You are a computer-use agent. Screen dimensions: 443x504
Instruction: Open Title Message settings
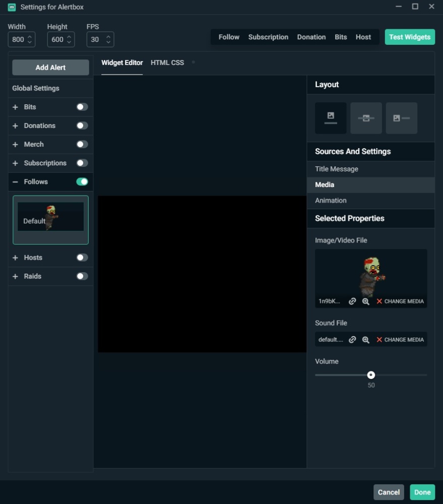[370, 169]
